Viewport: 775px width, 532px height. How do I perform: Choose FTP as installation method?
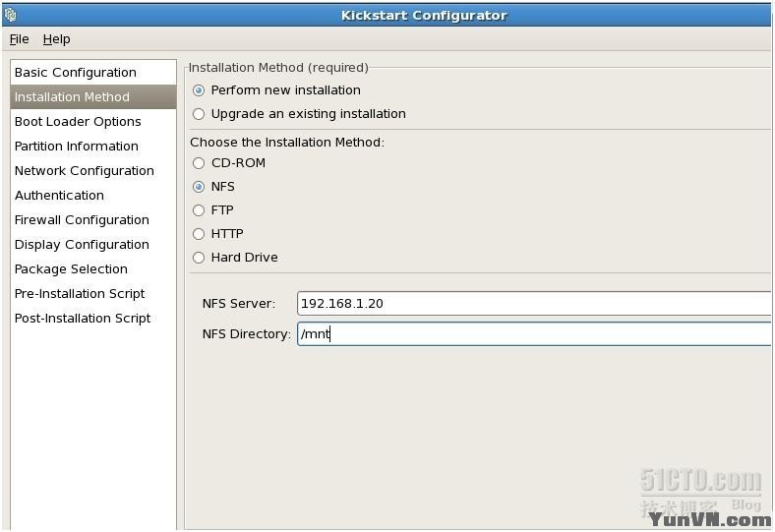[199, 210]
